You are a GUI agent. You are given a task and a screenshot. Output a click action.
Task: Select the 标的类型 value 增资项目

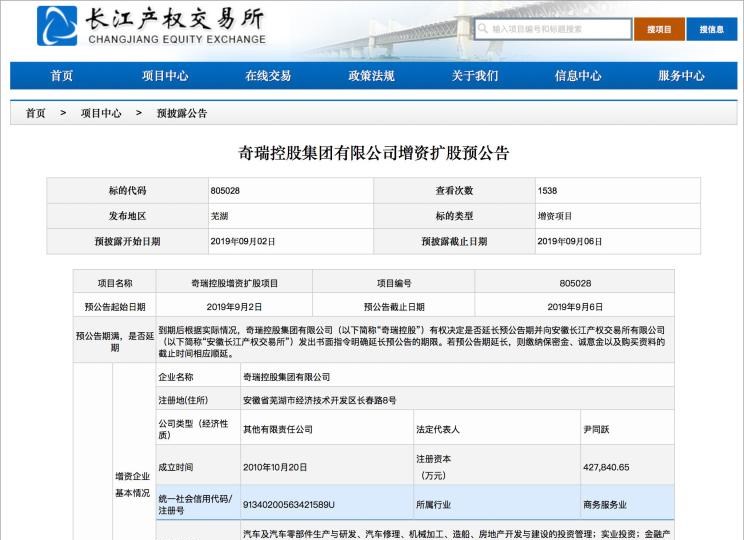(555, 216)
